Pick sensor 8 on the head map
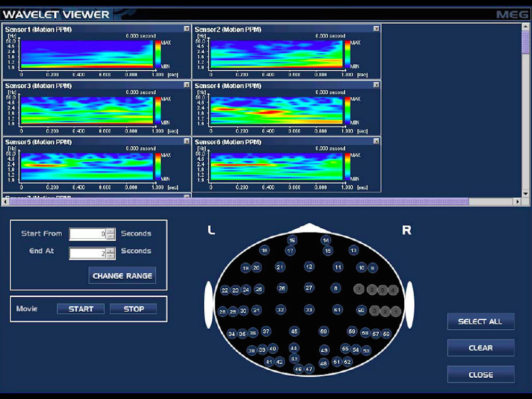Viewport: 532px width, 399px height. [335, 288]
